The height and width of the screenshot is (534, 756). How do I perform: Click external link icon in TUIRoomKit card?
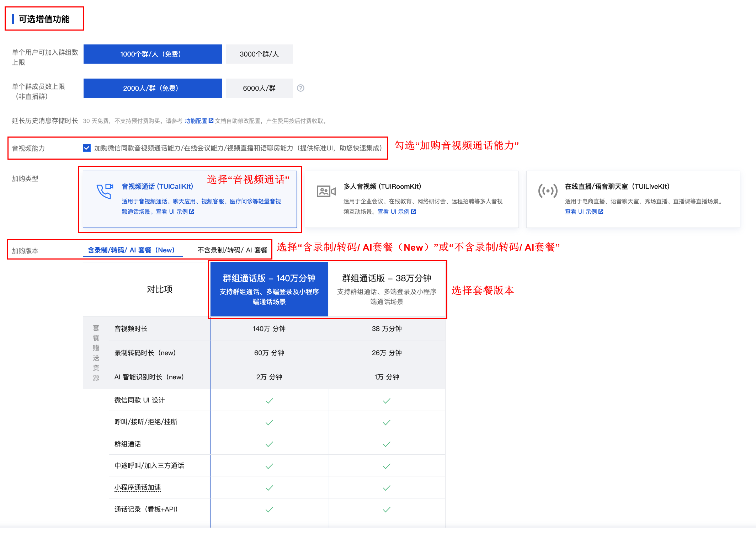(x=414, y=212)
